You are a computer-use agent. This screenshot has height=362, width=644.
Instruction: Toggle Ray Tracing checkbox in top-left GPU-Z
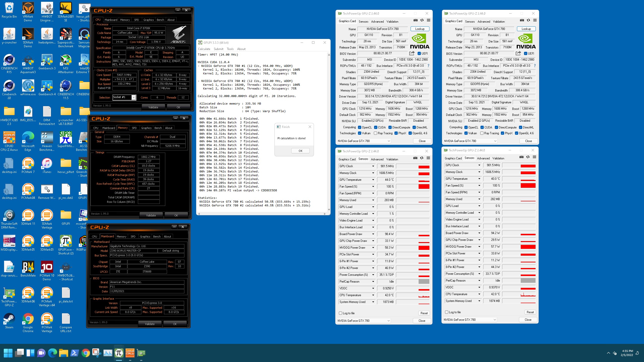coord(376,133)
